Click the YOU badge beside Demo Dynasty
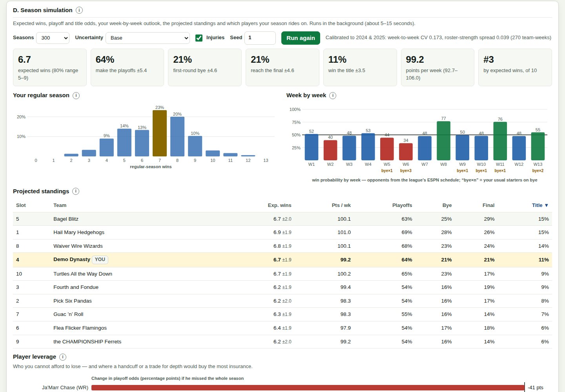Screen dimensions: 565x392 (x=100, y=260)
